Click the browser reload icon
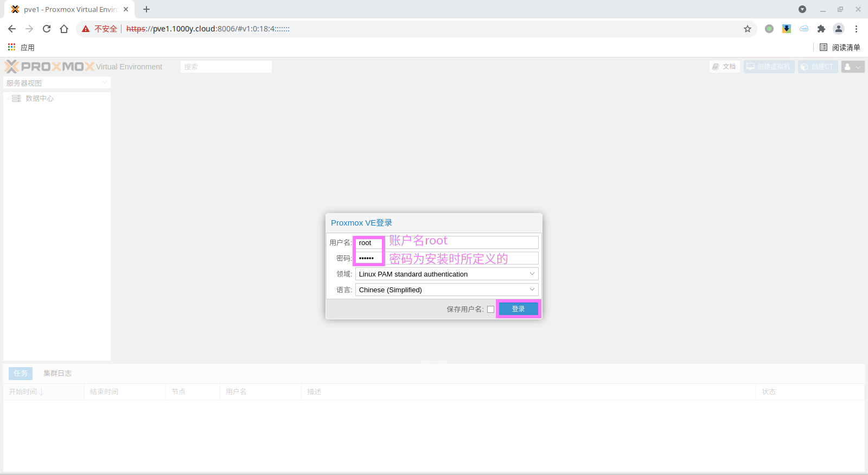Image resolution: width=868 pixels, height=475 pixels. (x=47, y=29)
